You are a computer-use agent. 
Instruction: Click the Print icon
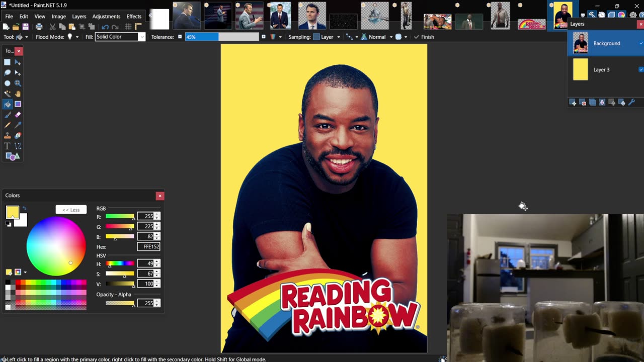(x=39, y=27)
